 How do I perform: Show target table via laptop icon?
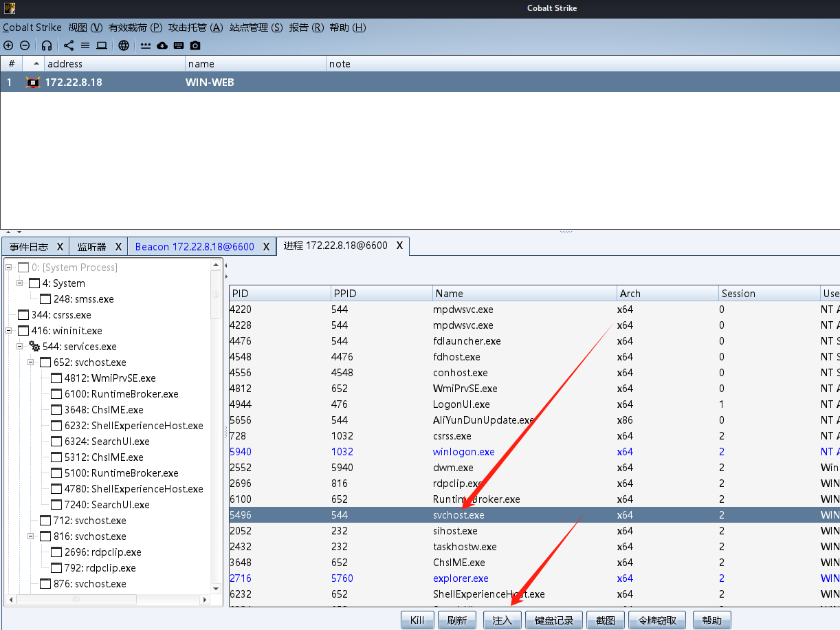coord(102,45)
